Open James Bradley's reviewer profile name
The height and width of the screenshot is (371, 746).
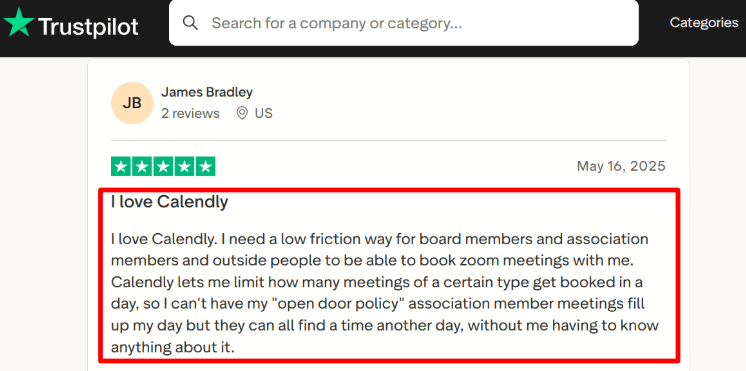point(207,92)
